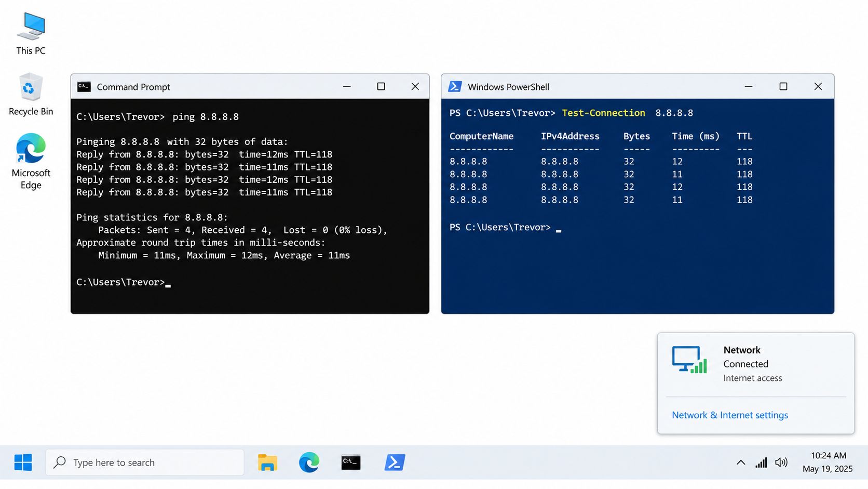This screenshot has height=489, width=868.
Task: Click 'Approximate round trip times' line
Action: coord(200,243)
